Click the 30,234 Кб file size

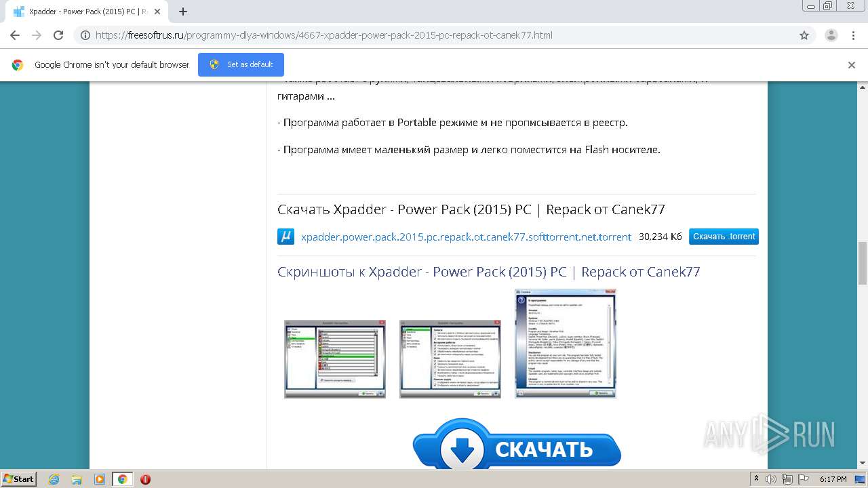(660, 237)
